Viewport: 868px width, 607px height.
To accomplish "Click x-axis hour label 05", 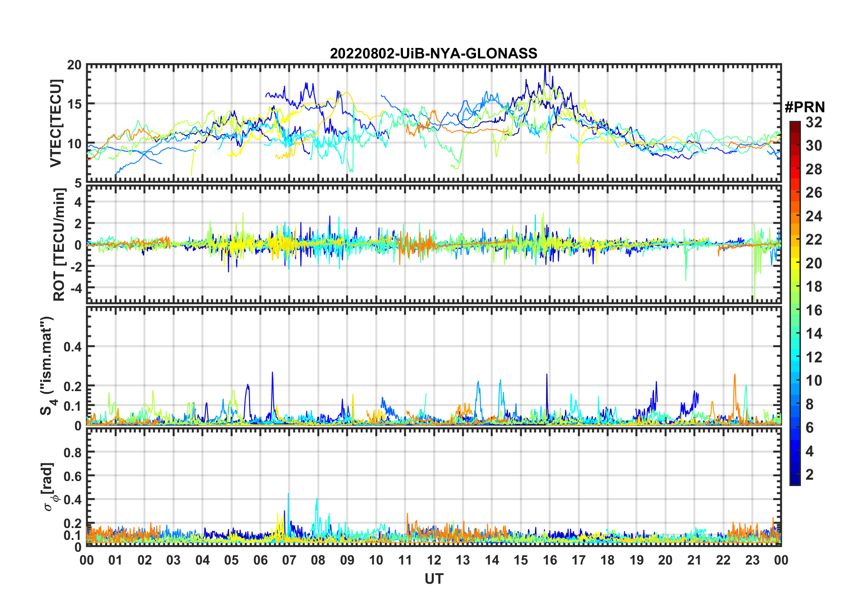I will tap(231, 560).
